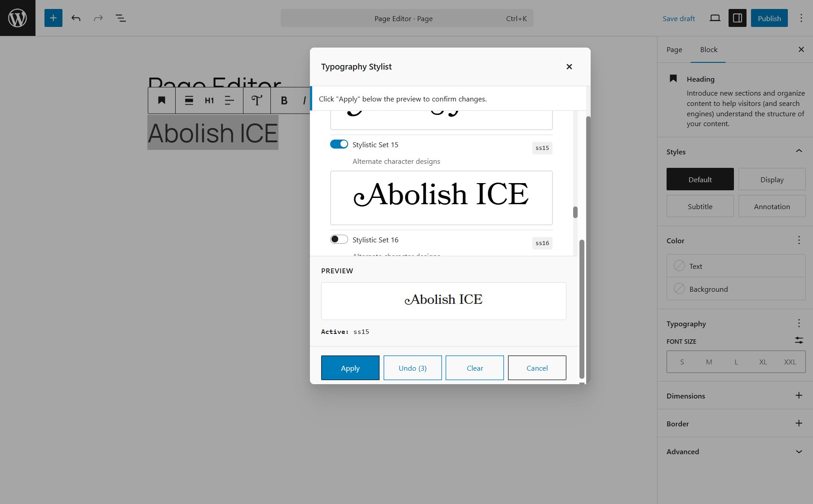Viewport: 813px width, 504px height.
Task: Toggle the Settings sidebar panel icon
Action: (737, 18)
